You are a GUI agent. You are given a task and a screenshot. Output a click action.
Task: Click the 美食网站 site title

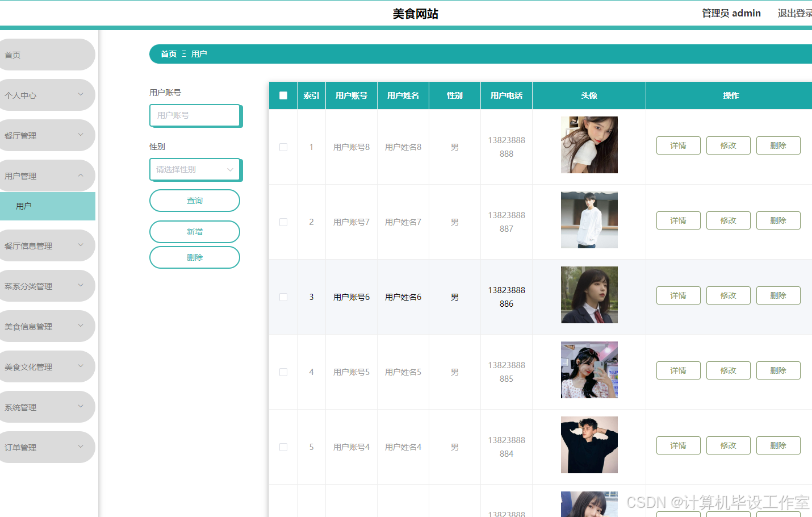coord(416,14)
